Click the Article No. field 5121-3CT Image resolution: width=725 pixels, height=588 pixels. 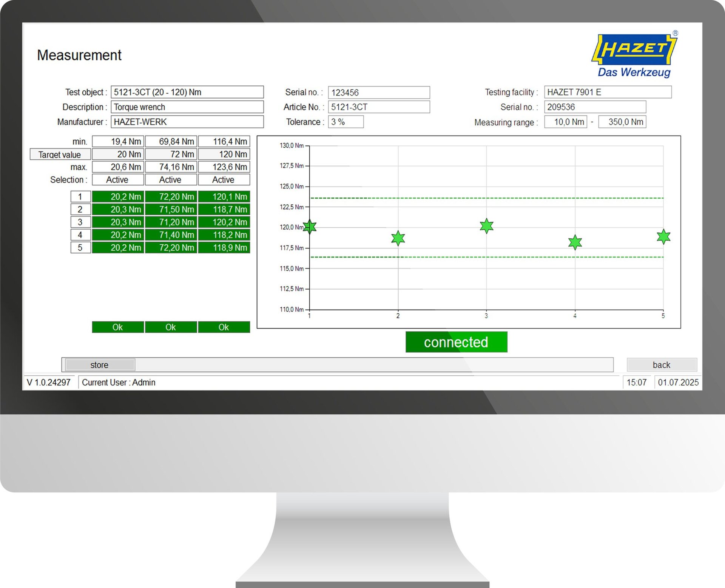[x=379, y=107]
